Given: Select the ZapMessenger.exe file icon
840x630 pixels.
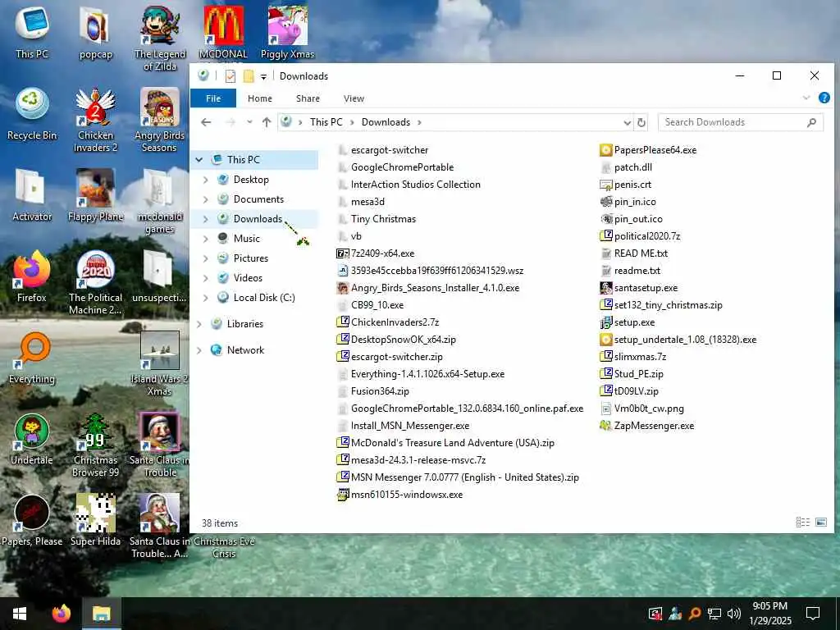Looking at the screenshot, I should pos(606,426).
